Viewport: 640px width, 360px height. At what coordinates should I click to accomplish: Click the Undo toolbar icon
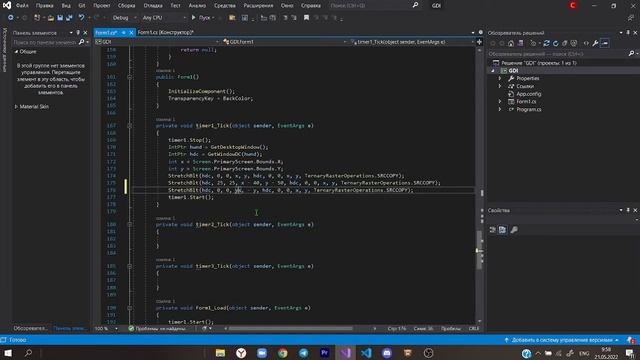point(81,18)
